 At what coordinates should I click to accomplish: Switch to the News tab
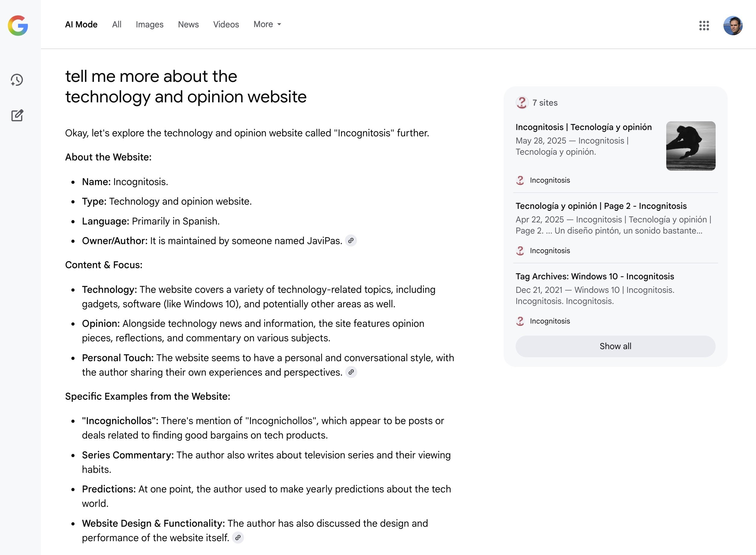pyautogui.click(x=188, y=24)
